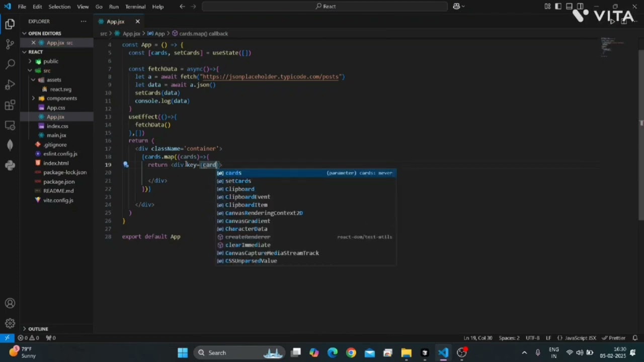Open the Run and Debug view
644x362 pixels.
point(10,84)
